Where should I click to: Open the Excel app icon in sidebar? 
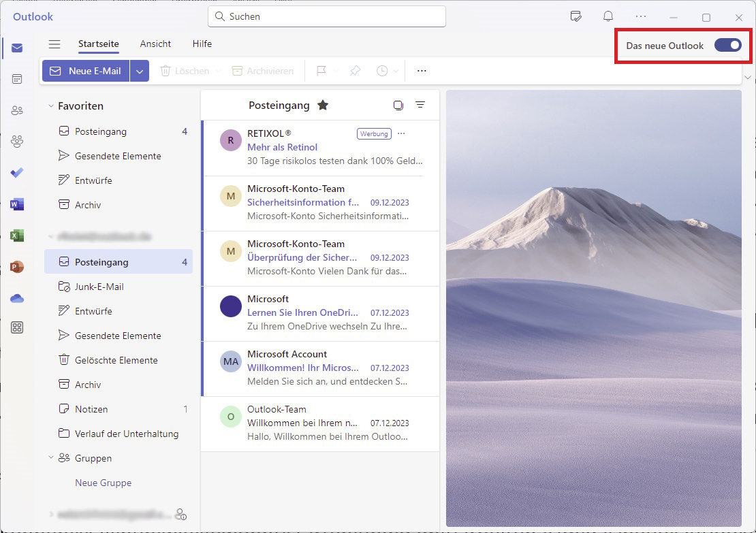(17, 236)
